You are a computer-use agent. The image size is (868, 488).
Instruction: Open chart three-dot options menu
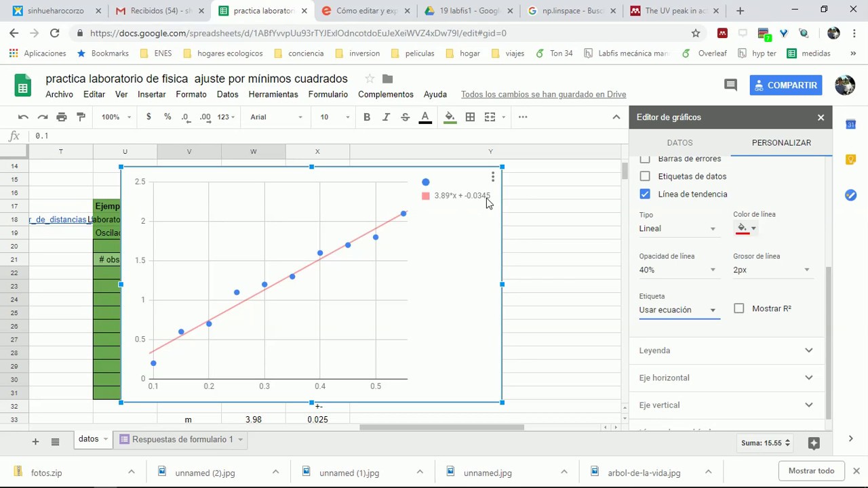tap(493, 177)
